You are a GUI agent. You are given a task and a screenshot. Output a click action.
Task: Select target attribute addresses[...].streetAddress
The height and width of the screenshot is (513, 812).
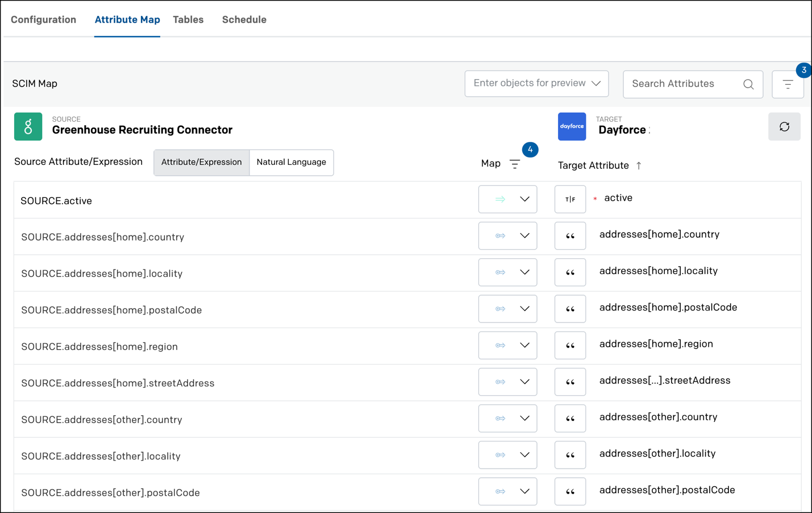[665, 380]
